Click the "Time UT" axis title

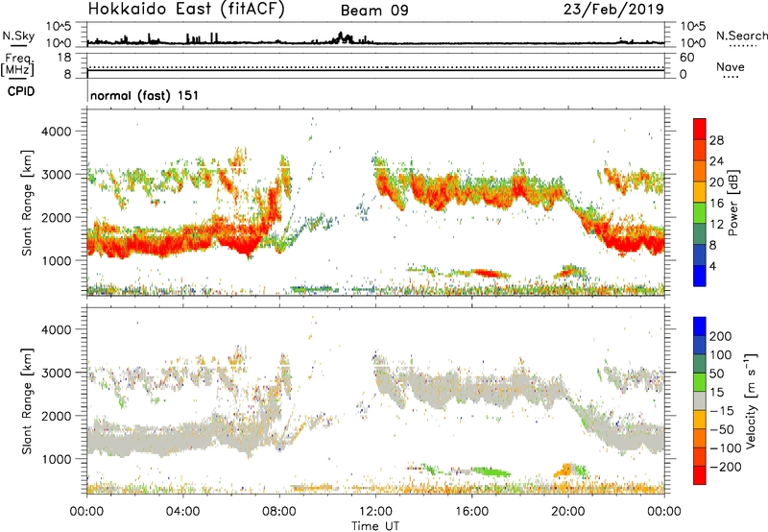click(375, 526)
